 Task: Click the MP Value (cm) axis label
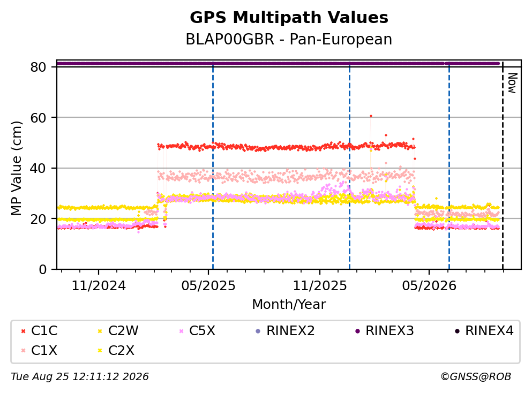pos(16,168)
